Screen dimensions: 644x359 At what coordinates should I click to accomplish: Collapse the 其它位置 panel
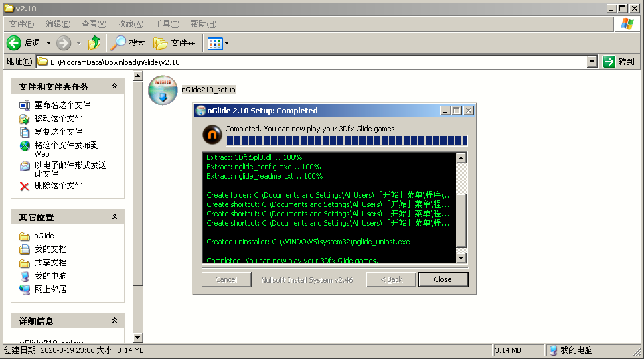pyautogui.click(x=115, y=217)
